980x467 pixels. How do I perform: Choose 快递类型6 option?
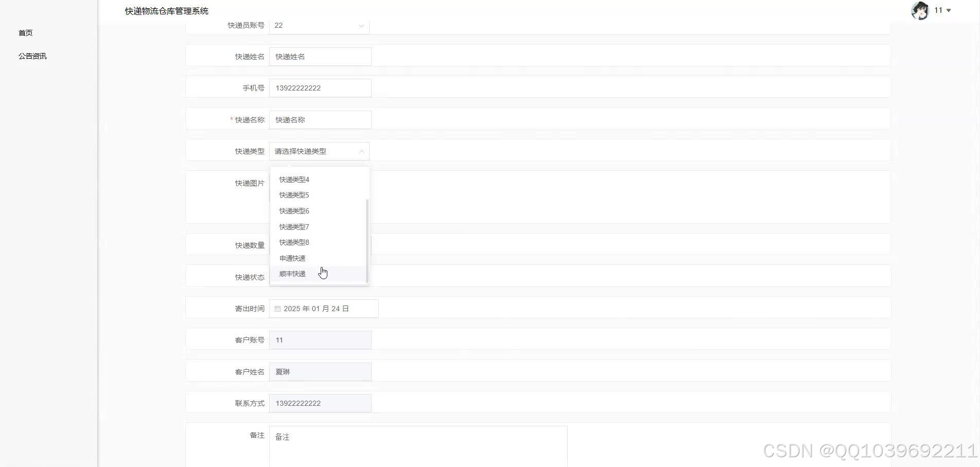coord(318,211)
